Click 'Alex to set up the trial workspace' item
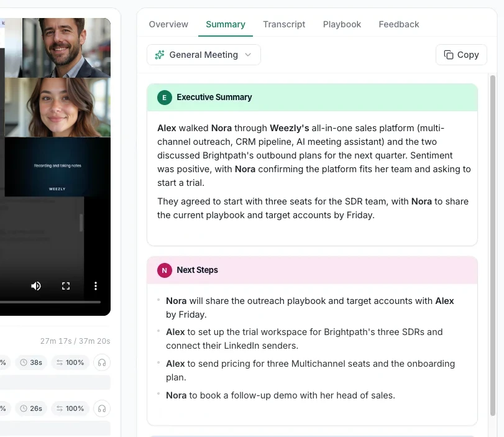The image size is (504, 437). 304,339
